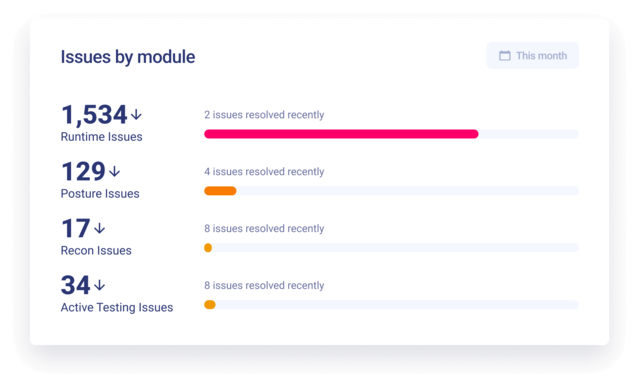639x387 pixels.
Task: Select the Posture Issues label
Action: [x=100, y=194]
